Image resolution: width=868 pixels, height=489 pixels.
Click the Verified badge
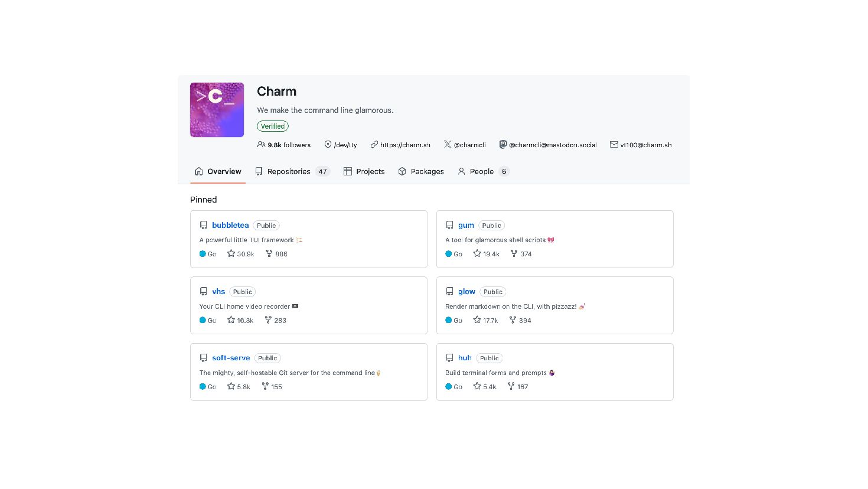tap(273, 126)
